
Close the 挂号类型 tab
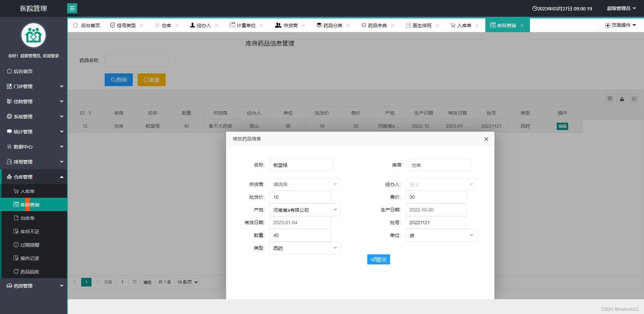(142, 25)
